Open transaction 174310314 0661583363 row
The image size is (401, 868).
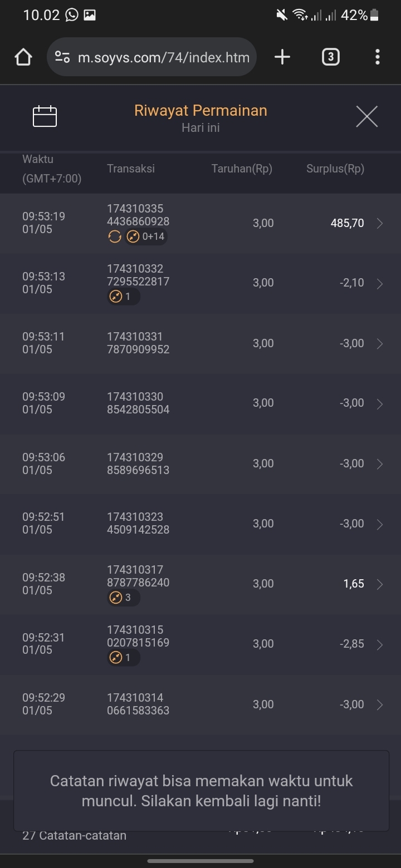click(x=200, y=704)
